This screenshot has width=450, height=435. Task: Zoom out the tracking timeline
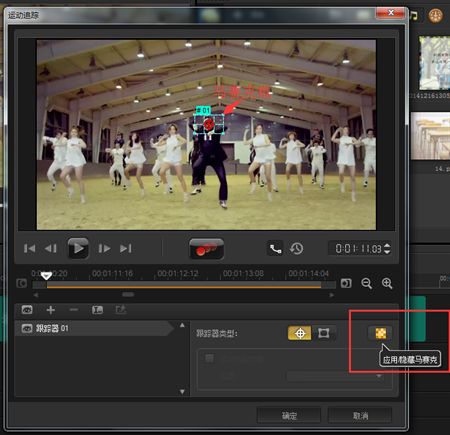point(366,283)
